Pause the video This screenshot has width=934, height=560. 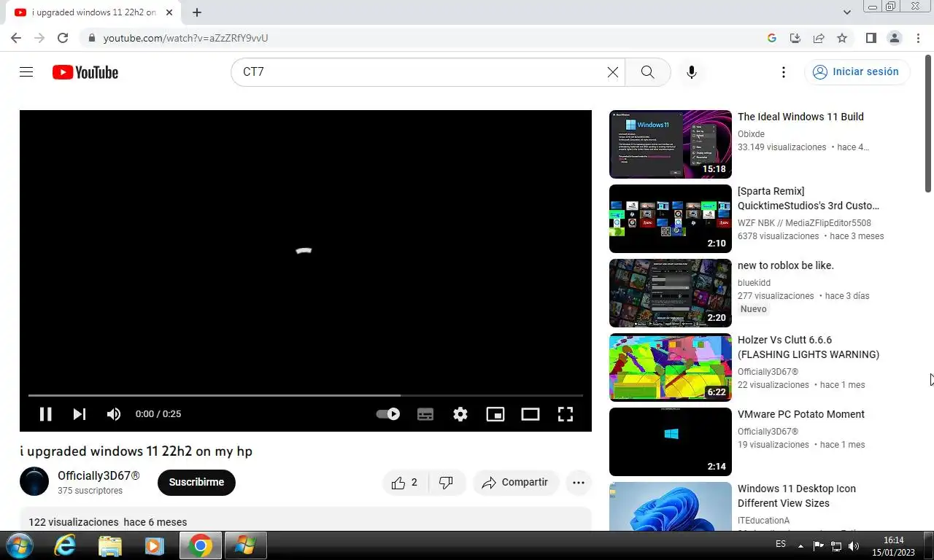(45, 414)
